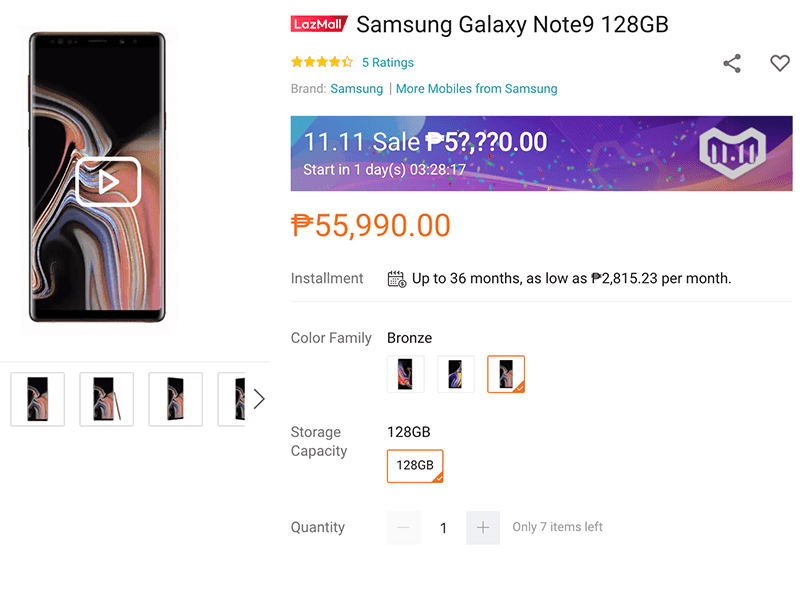The image size is (800, 600).
Task: Select the first color family swatch
Action: [405, 374]
